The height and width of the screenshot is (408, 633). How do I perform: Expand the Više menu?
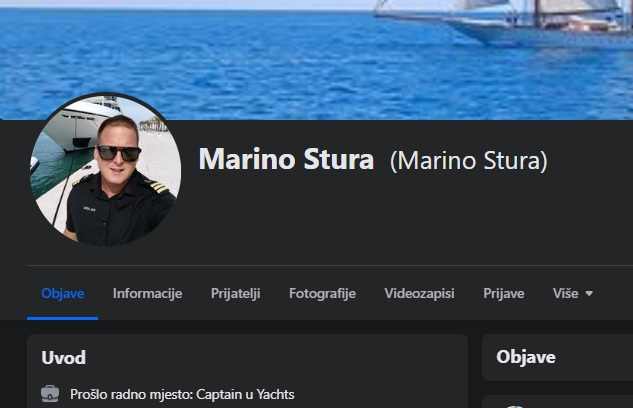572,293
